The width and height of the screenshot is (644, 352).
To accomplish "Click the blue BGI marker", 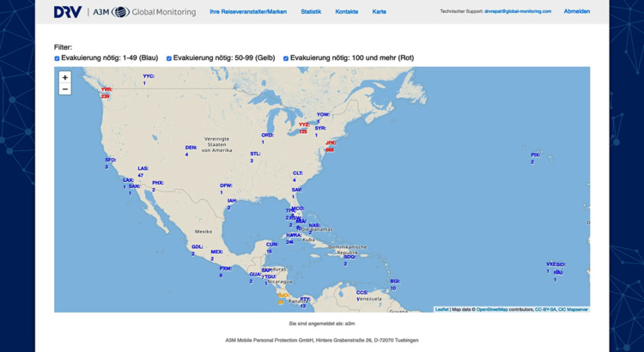I will click(x=395, y=284).
